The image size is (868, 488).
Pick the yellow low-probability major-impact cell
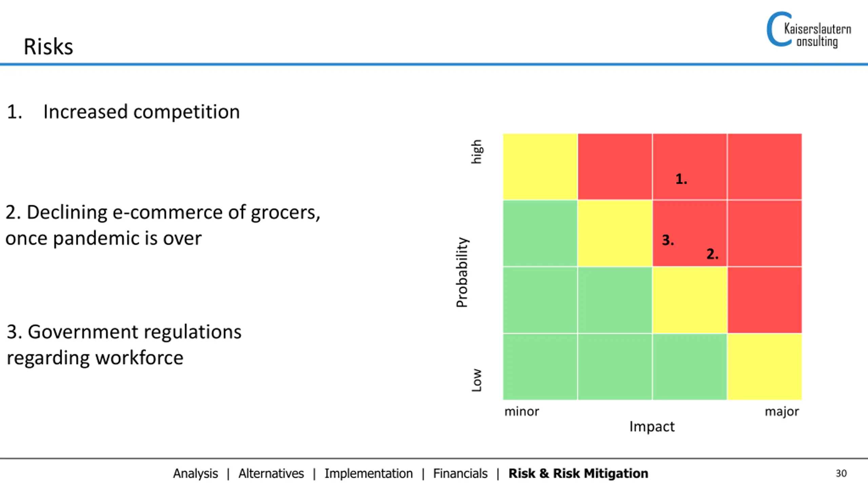[x=765, y=367]
